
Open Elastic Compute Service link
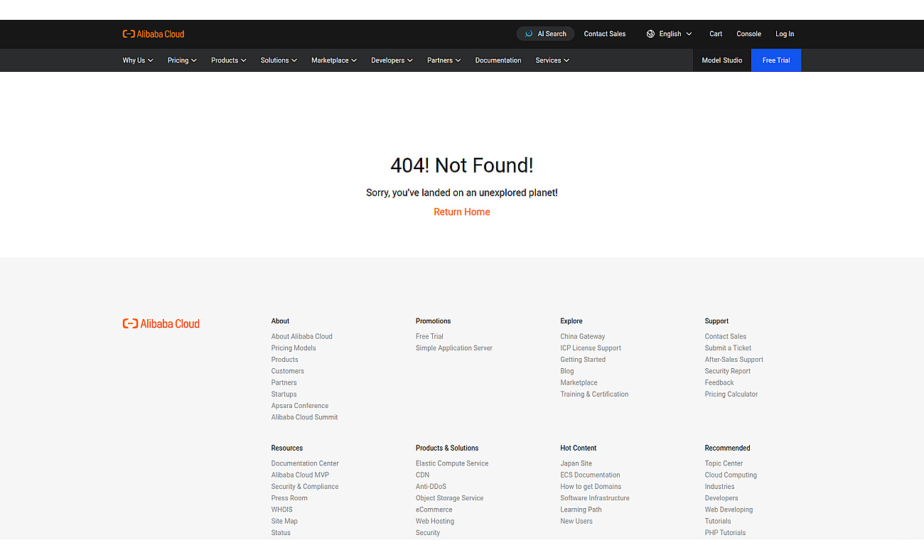(452, 463)
